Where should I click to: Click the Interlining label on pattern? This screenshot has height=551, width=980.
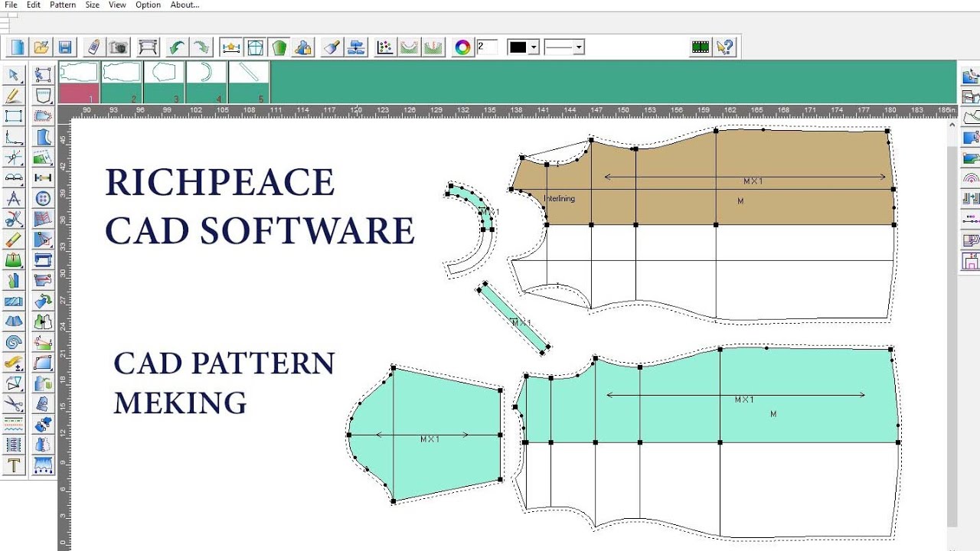pyautogui.click(x=559, y=199)
